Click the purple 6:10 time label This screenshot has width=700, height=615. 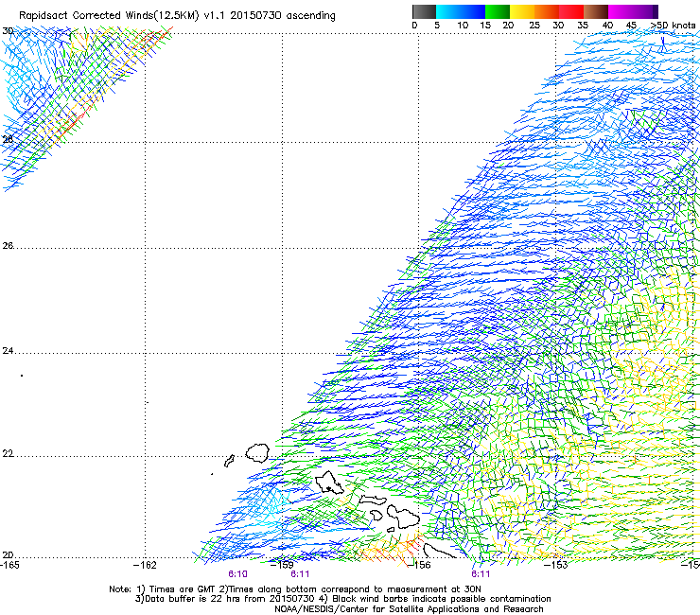tap(237, 574)
